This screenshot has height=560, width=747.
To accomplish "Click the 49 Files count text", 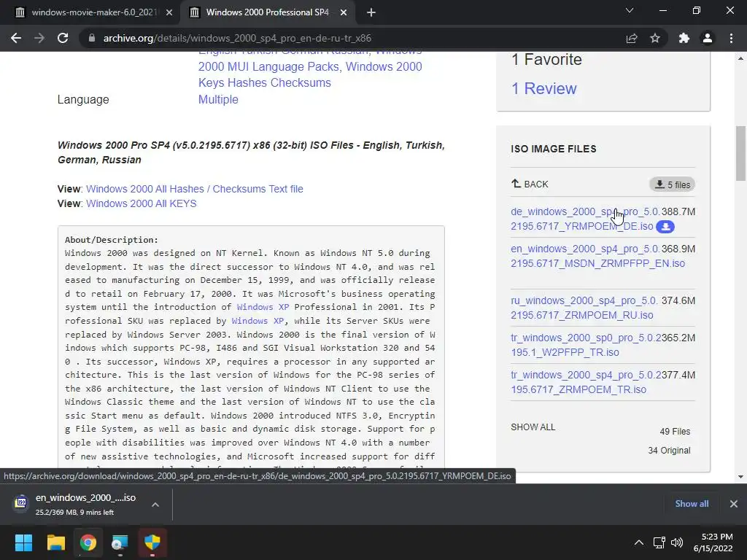I will [675, 432].
